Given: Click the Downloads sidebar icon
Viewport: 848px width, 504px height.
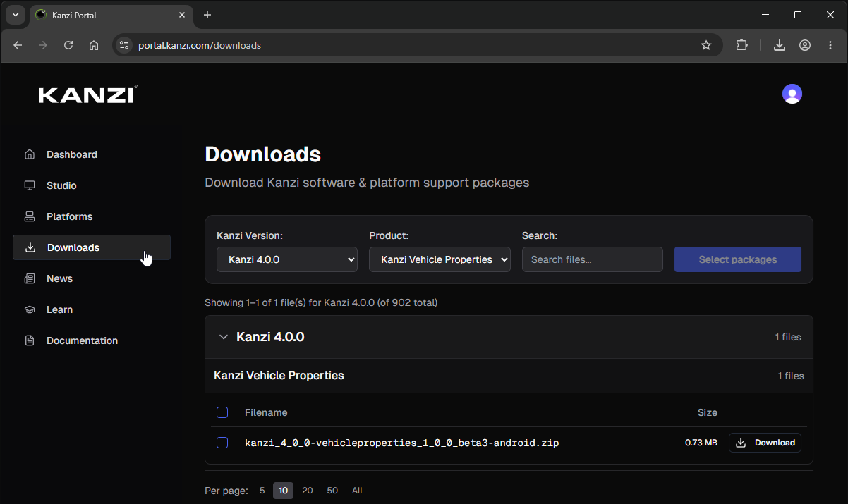Looking at the screenshot, I should pos(30,247).
